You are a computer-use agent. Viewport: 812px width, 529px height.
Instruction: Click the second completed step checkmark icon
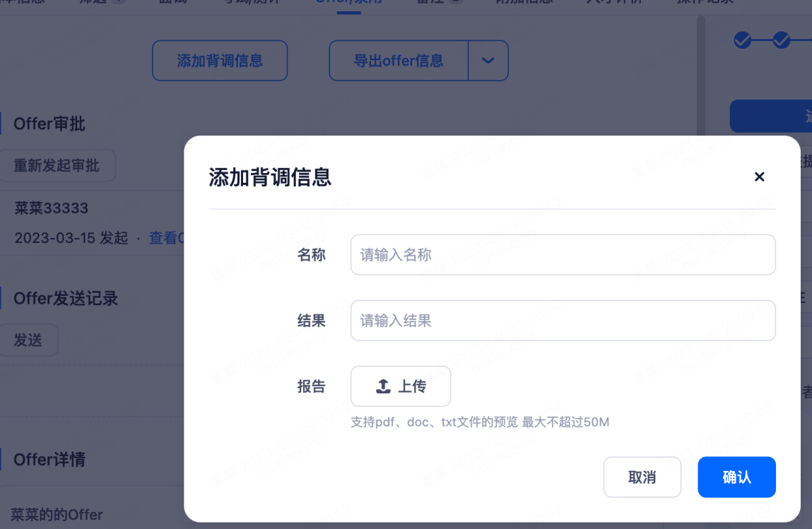coord(781,40)
